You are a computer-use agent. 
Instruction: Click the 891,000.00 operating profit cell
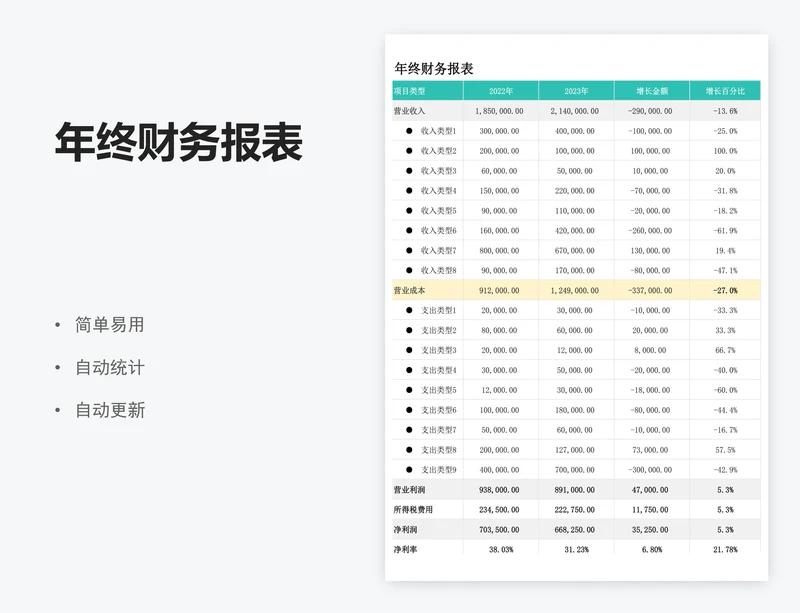[x=574, y=489]
